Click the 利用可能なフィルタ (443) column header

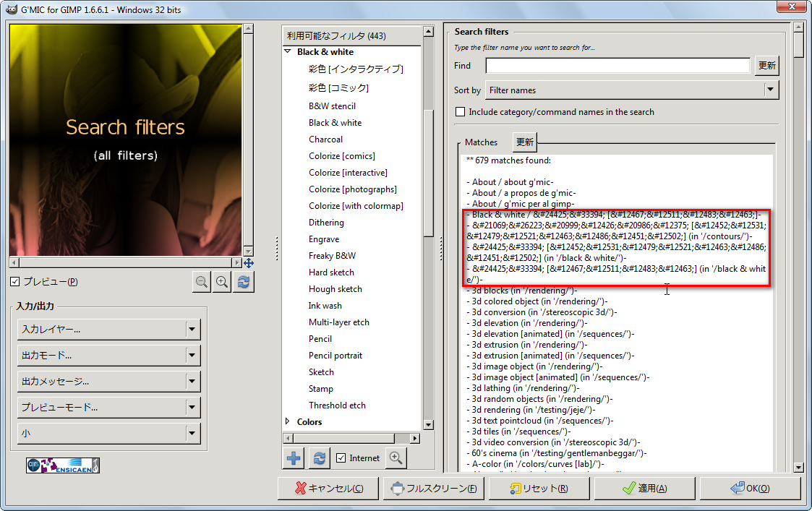click(353, 35)
